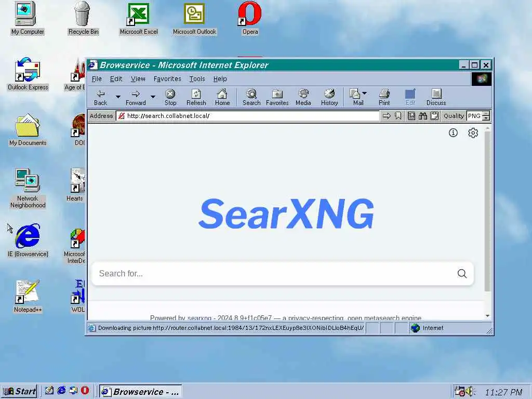Click the Show Desktop quick launch icon
The image size is (532, 399).
click(x=49, y=391)
